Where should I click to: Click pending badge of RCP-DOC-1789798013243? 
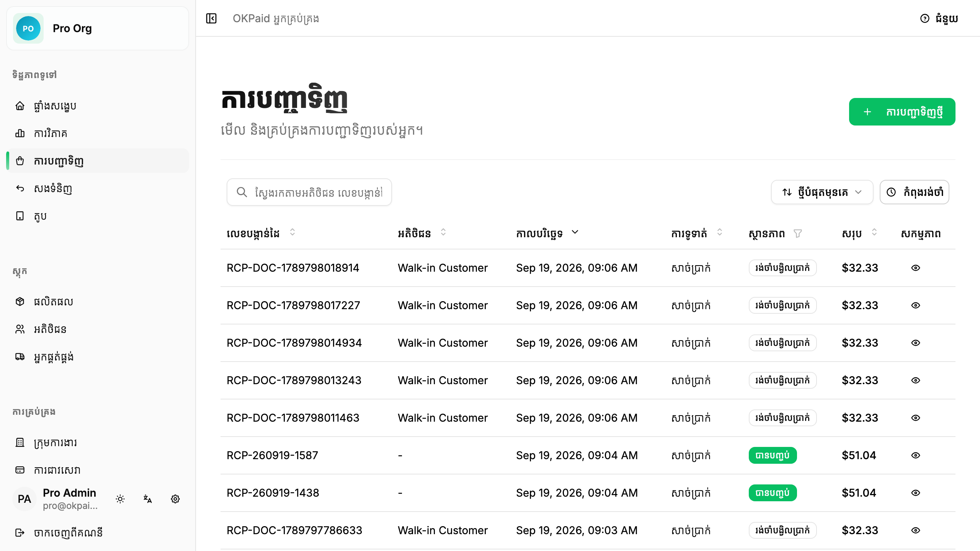[x=782, y=380]
